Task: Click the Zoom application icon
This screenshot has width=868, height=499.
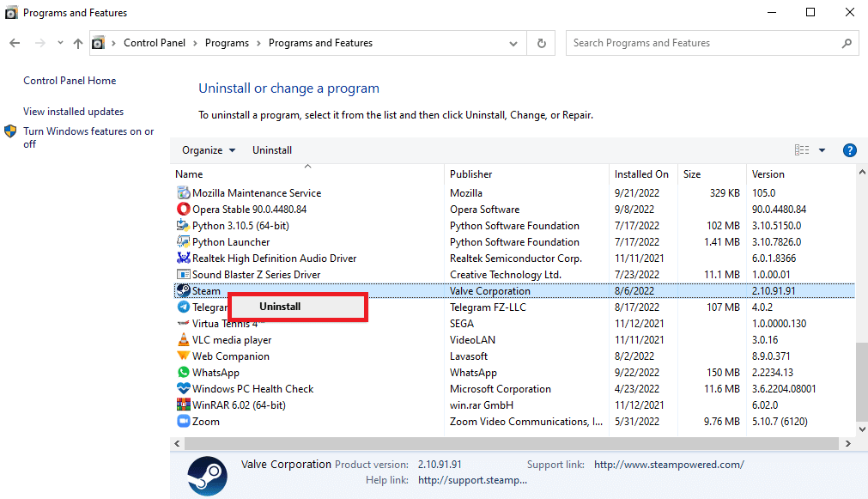Action: click(x=183, y=421)
